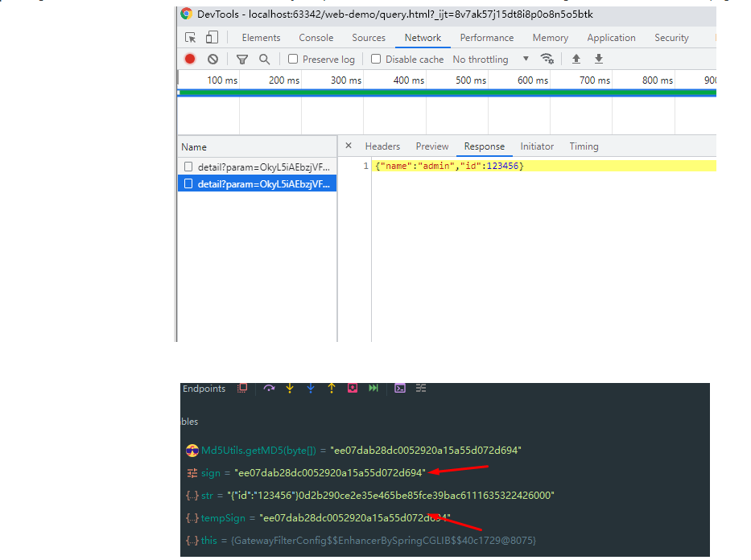Open network conditions wifi icon

(x=547, y=59)
